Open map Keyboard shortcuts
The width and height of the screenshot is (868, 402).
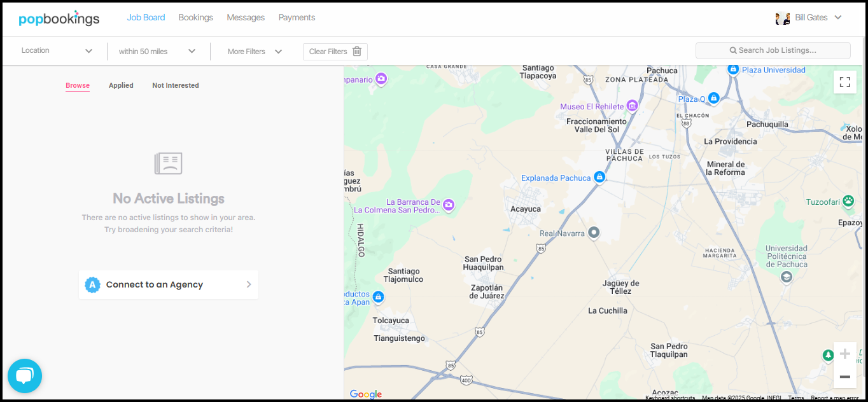670,398
